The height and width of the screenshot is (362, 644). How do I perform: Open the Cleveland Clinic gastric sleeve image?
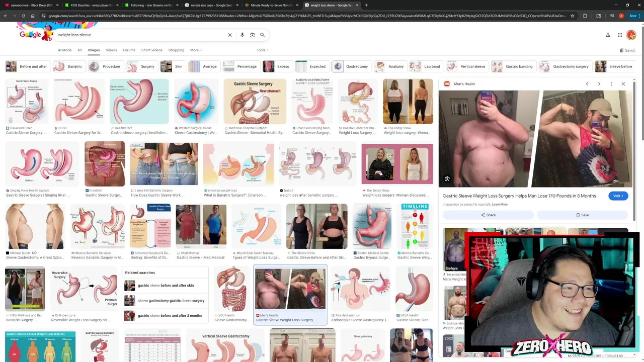(x=27, y=101)
